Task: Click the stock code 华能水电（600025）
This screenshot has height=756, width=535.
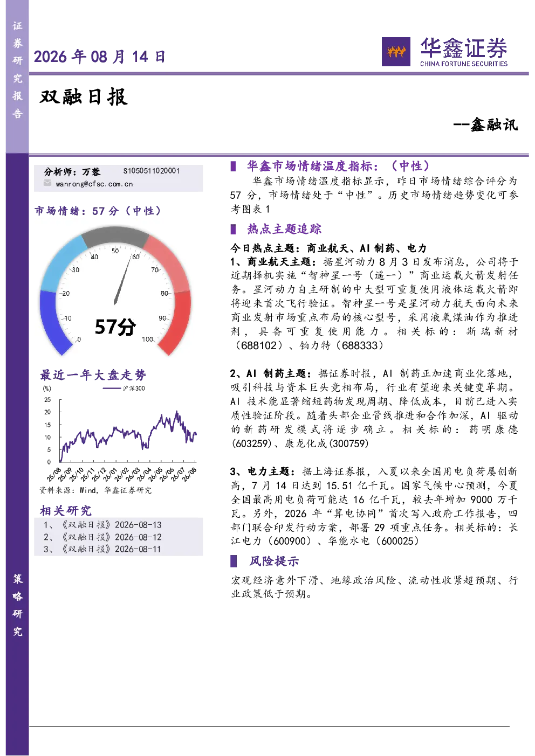Action: tap(374, 541)
